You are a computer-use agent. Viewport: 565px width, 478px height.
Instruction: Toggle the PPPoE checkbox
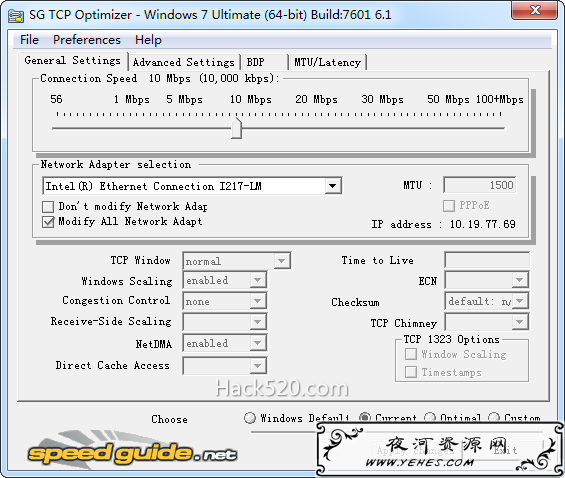(449, 206)
